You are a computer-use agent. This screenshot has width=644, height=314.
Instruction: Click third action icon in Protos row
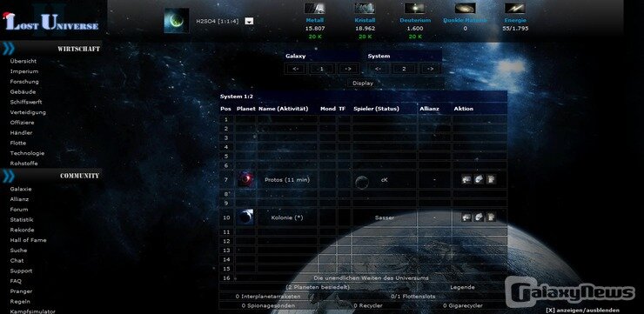click(x=491, y=179)
